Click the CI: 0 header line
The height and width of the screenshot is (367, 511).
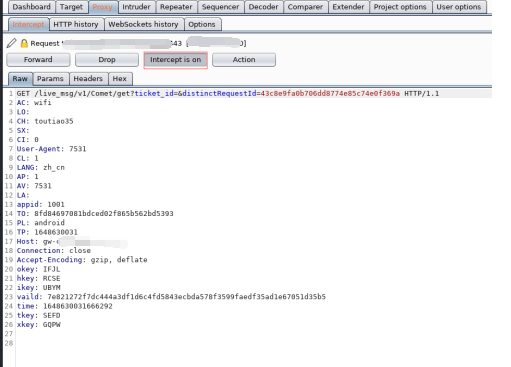click(27, 140)
